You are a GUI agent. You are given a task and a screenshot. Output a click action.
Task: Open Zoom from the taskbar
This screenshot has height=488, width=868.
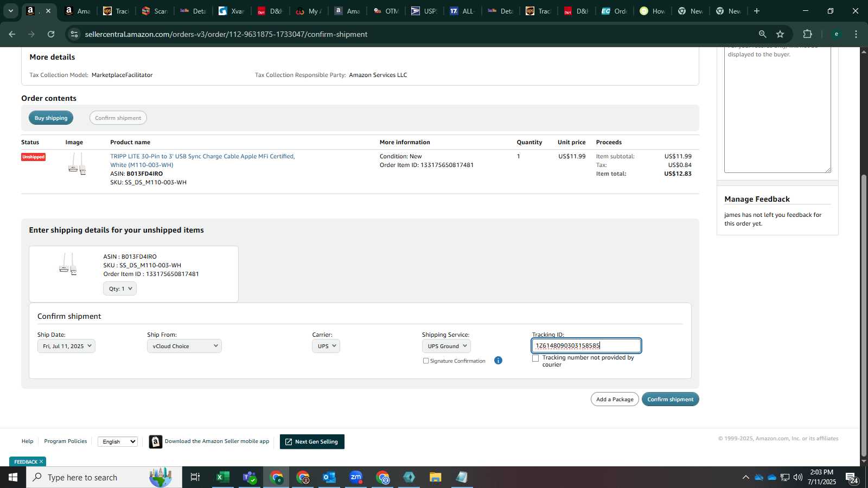click(356, 477)
